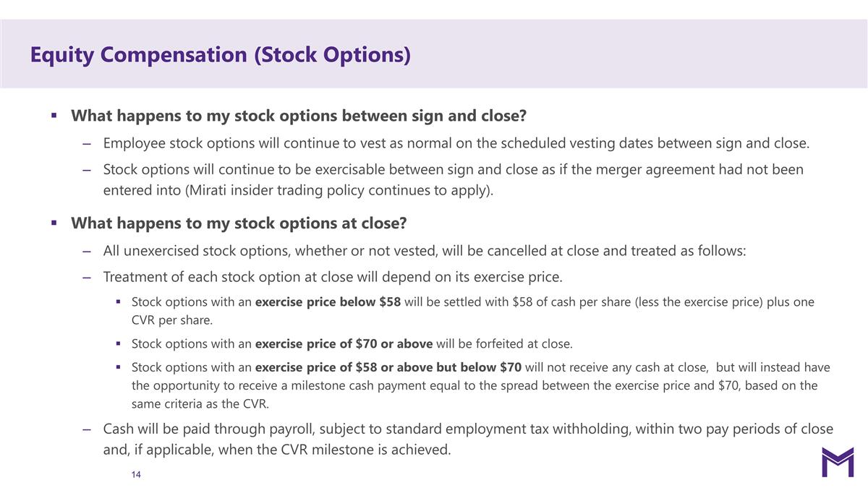Select heading about options between sign and close

(298, 116)
